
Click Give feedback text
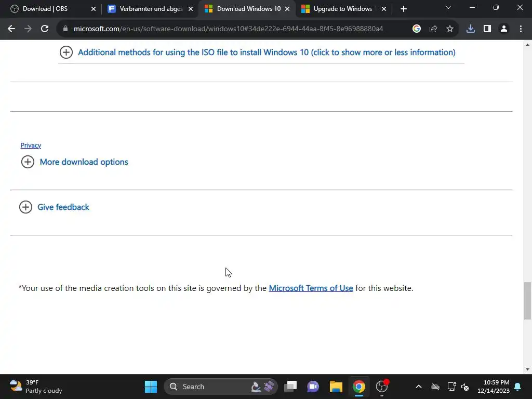tap(63, 207)
